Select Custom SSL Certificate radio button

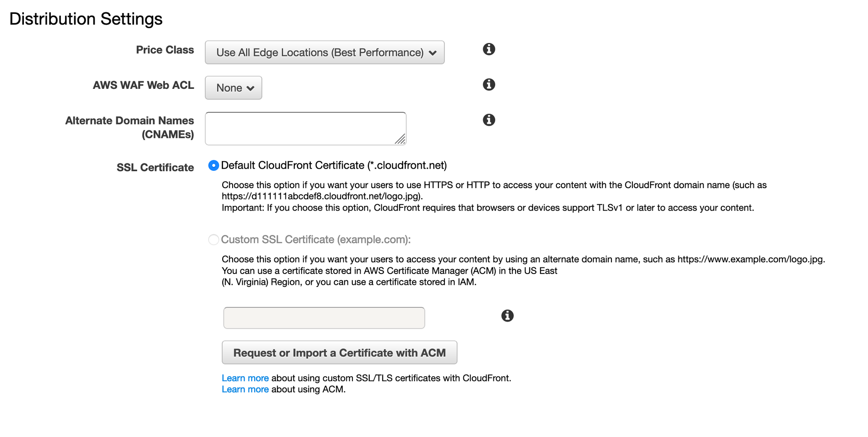tap(214, 240)
